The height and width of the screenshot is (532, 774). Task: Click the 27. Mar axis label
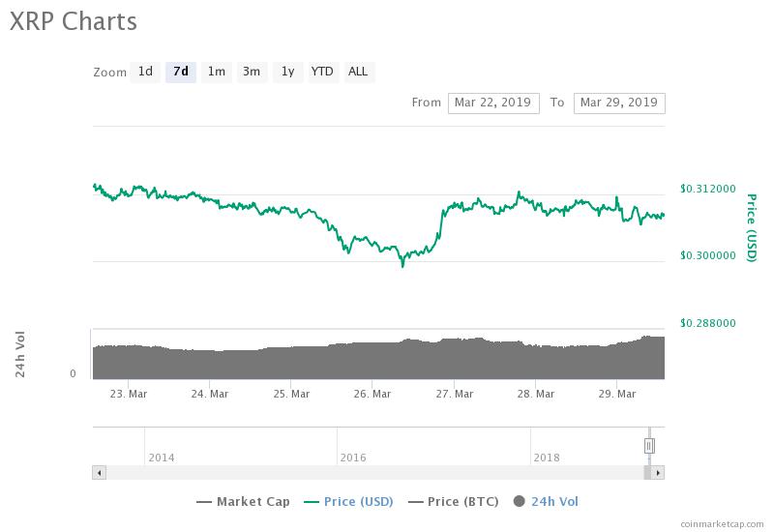pos(454,394)
